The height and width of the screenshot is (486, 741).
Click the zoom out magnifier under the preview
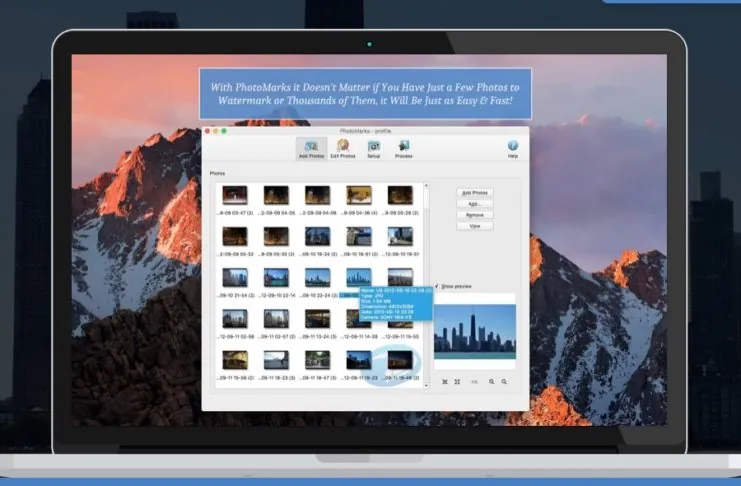504,382
